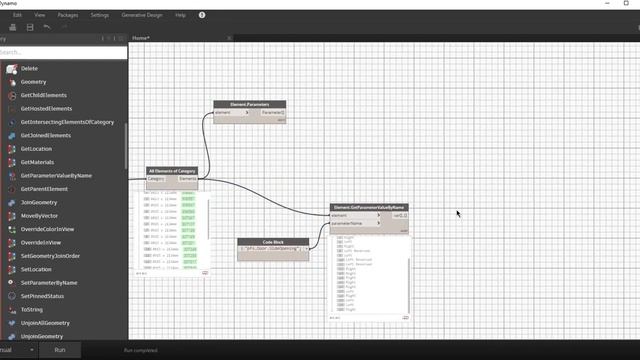Add SetParameterByName from the library list
Image resolution: width=640 pixels, height=360 pixels.
(49, 283)
